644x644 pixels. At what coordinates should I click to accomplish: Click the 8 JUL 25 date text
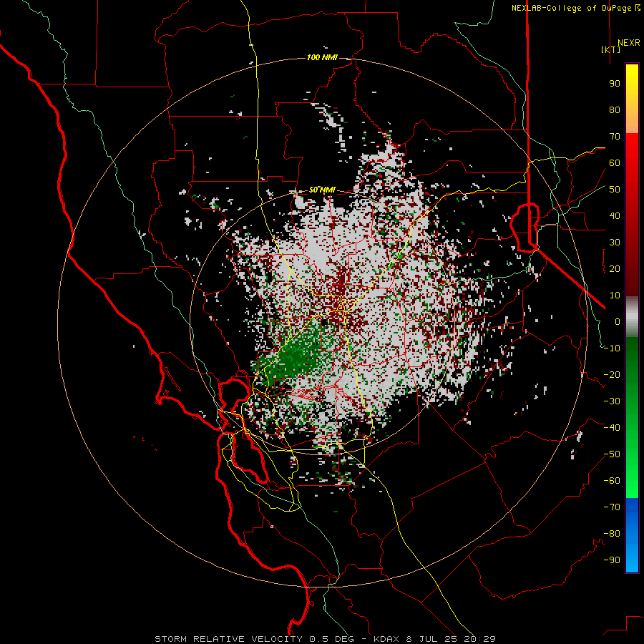pyautogui.click(x=431, y=639)
